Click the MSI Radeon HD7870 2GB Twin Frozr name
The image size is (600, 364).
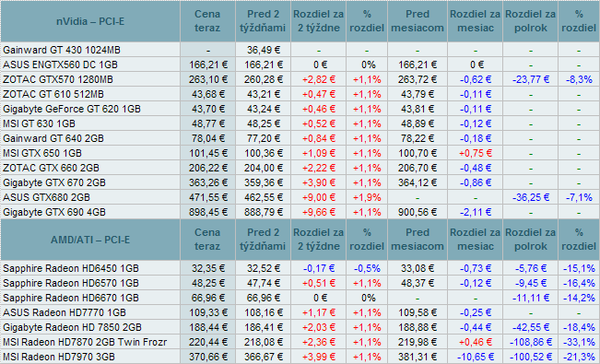(85, 342)
